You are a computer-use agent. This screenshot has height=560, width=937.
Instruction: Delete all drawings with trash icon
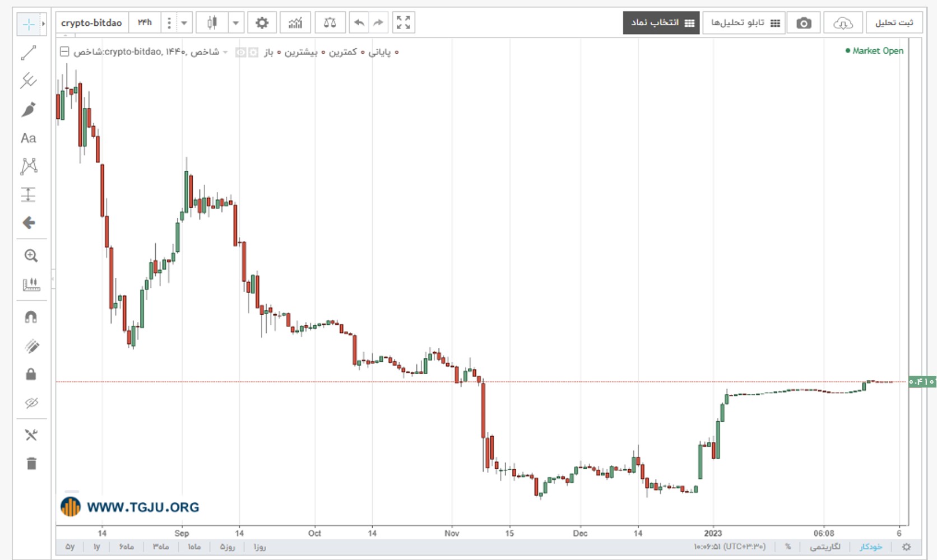point(31,463)
